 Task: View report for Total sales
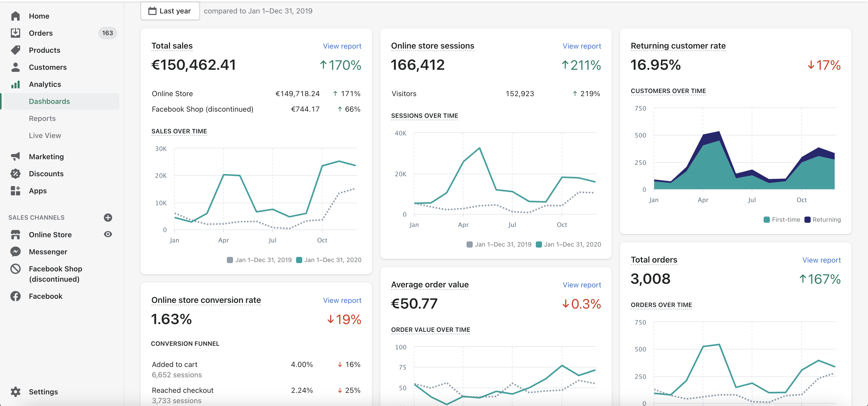(x=342, y=46)
